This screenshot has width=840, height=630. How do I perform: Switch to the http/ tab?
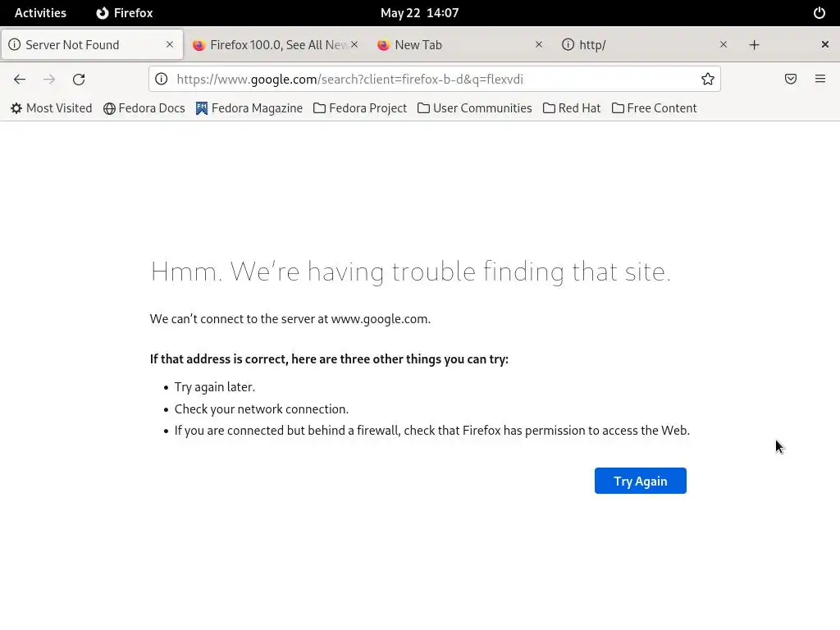coord(645,44)
